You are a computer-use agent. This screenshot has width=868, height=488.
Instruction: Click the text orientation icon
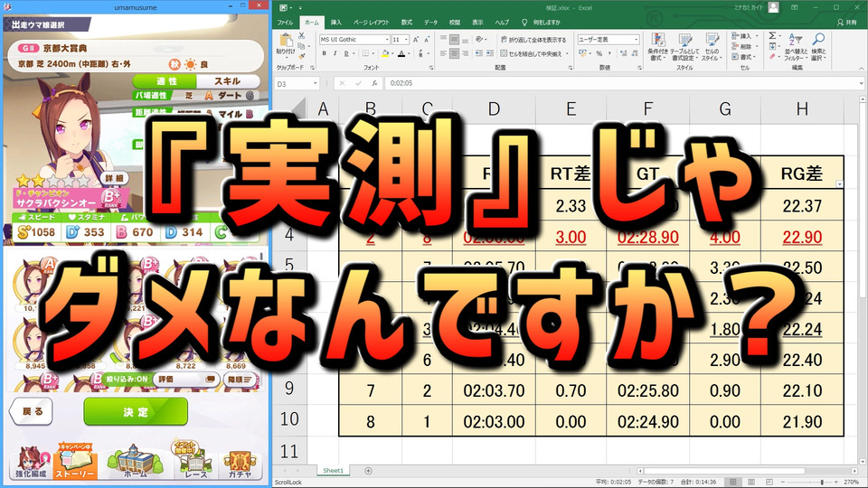(481, 40)
